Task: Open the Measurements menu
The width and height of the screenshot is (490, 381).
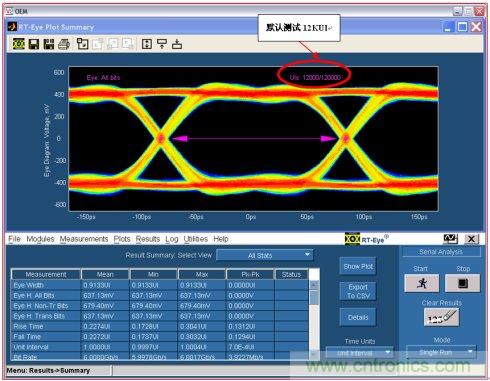Action: (x=84, y=239)
